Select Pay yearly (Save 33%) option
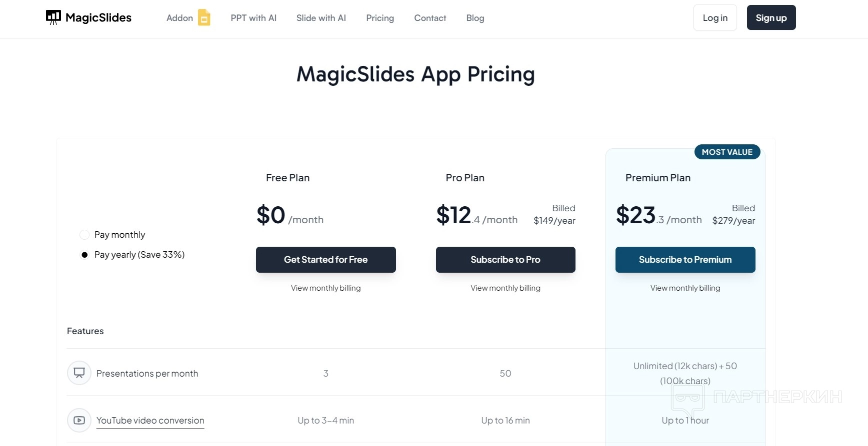Viewport: 868px width, 446px height. 84,255
